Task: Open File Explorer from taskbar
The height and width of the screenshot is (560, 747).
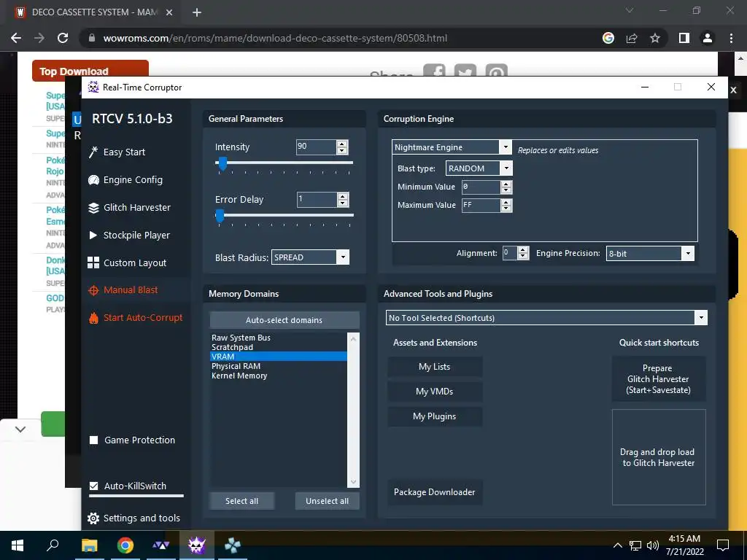Action: point(89,545)
